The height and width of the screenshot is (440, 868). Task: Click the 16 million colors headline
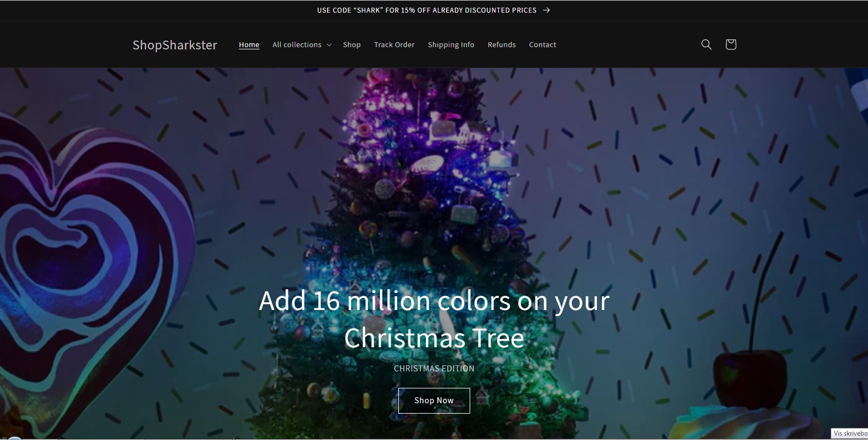[x=434, y=319]
